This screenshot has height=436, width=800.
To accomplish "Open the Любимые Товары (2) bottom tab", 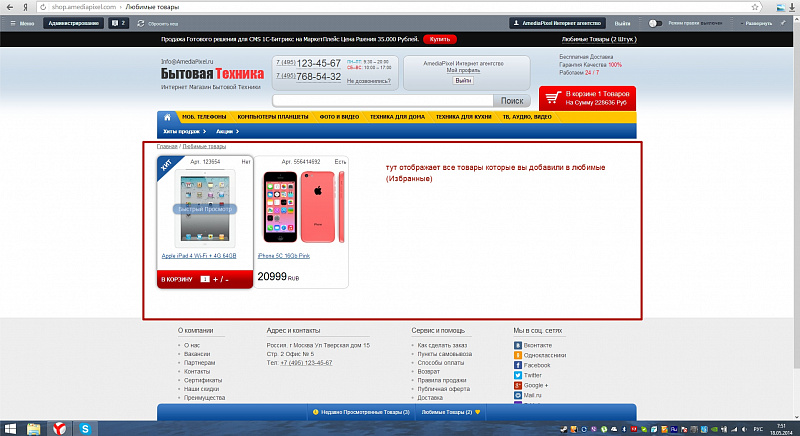I will (451, 412).
